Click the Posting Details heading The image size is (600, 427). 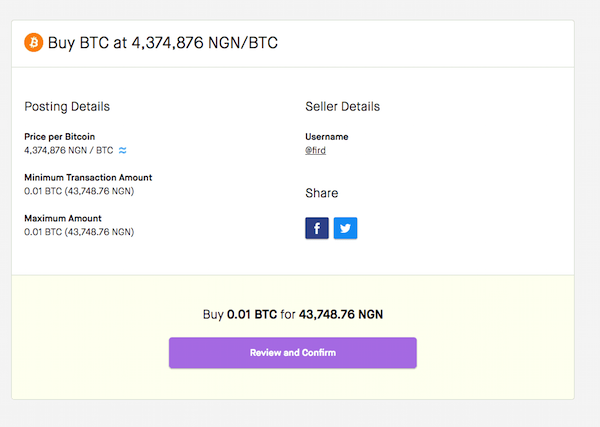(x=67, y=106)
